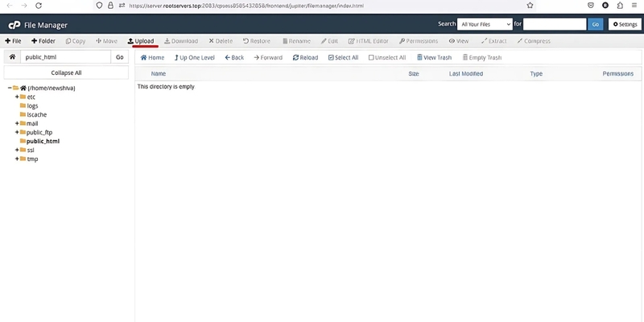This screenshot has height=322, width=644.
Task: Click in the search text field
Action: pyautogui.click(x=554, y=24)
